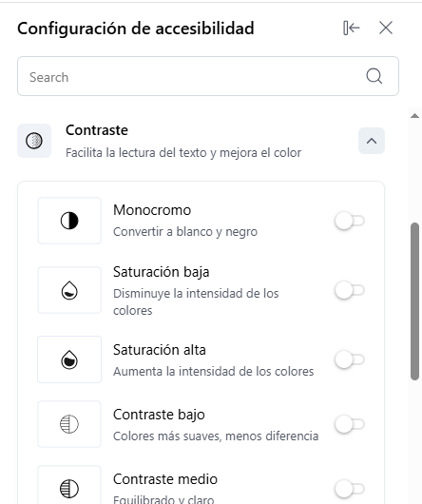Collapse the Contraste section chevron
422x504 pixels.
[372, 141]
